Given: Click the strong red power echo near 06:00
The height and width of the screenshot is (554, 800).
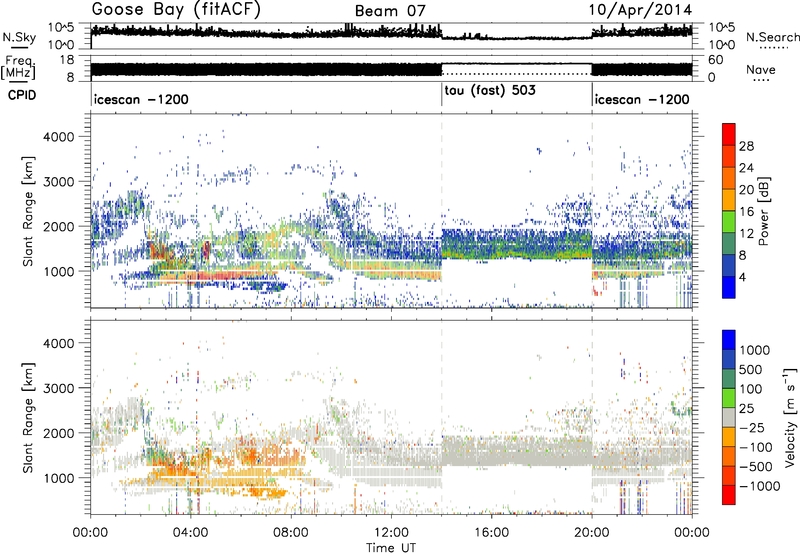Looking at the screenshot, I should point(230,275).
